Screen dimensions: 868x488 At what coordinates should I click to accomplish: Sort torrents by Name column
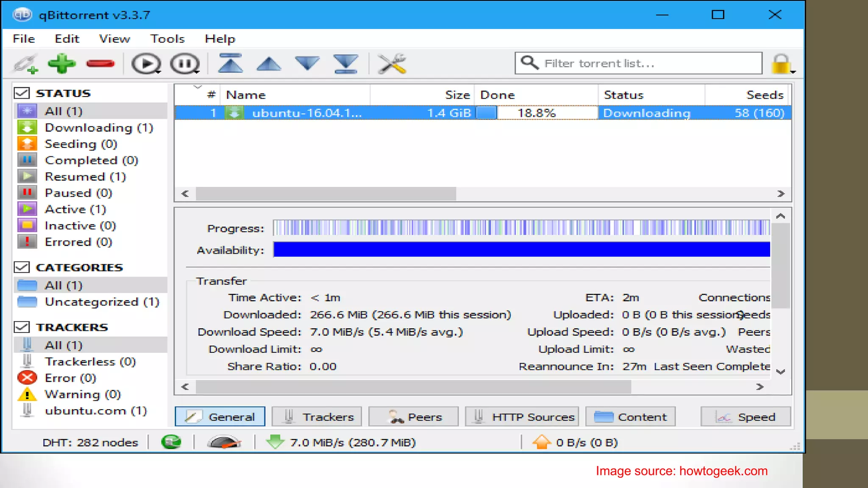[295, 95]
